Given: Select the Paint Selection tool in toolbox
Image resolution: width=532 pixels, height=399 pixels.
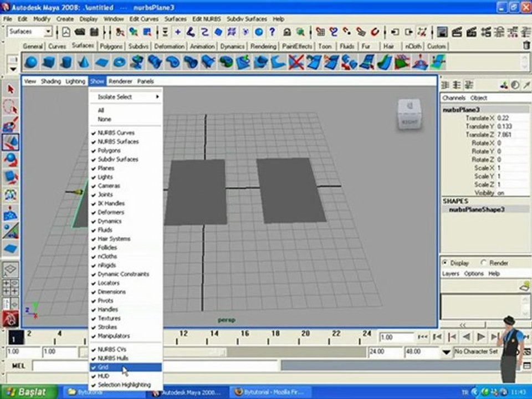Looking at the screenshot, I should click(11, 124).
